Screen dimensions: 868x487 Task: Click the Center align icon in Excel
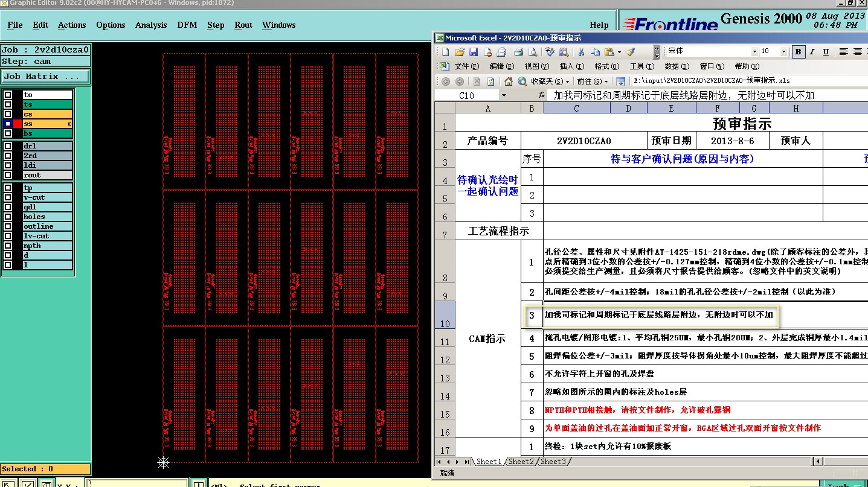coord(858,52)
